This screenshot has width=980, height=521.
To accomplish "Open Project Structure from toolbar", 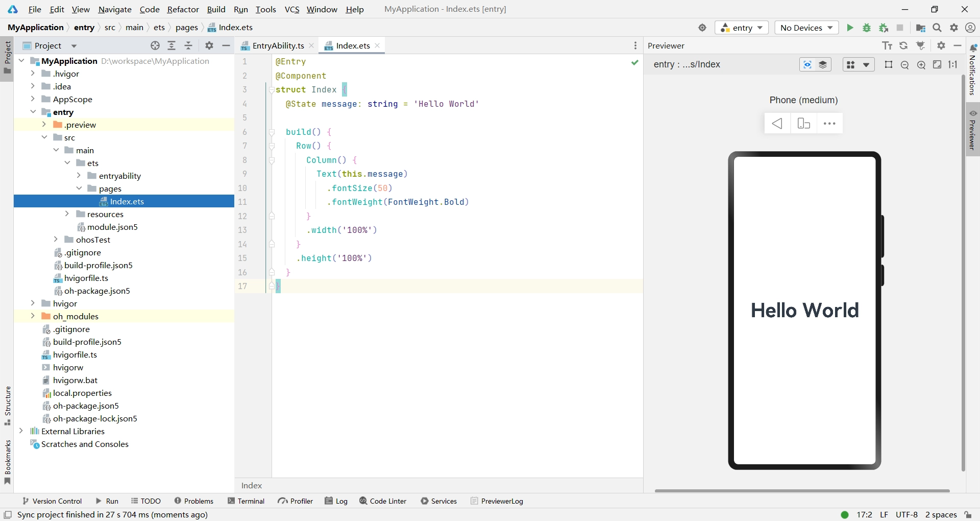I will pos(921,28).
